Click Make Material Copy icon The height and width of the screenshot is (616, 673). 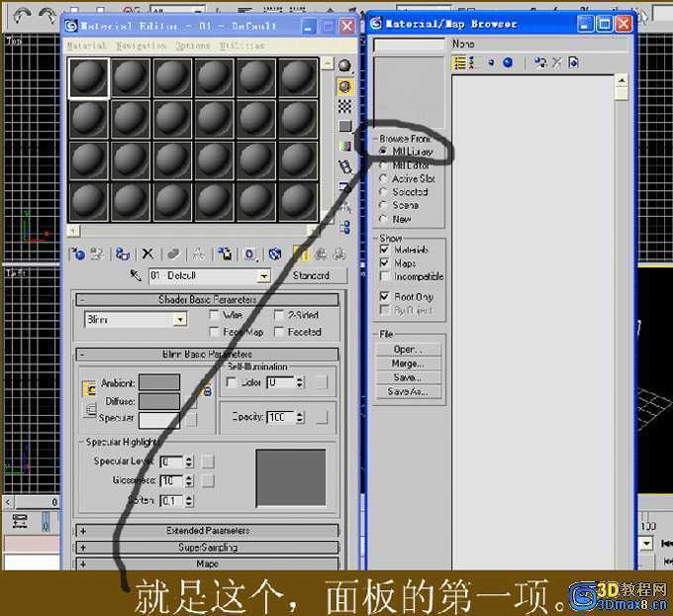pos(173,254)
